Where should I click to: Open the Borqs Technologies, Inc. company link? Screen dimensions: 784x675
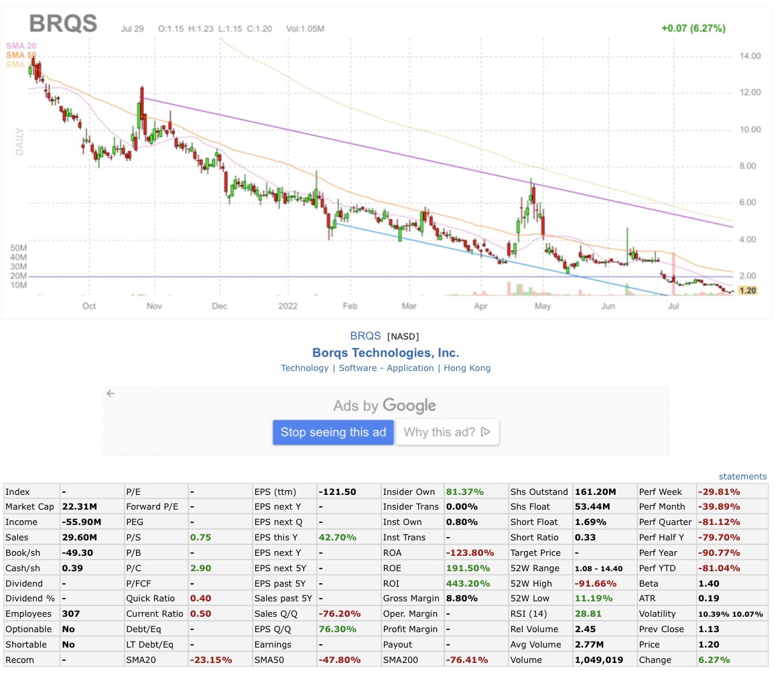coord(385,353)
